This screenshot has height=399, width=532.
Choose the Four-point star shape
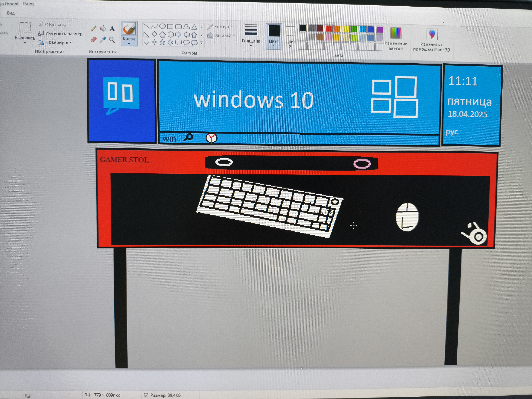(154, 42)
